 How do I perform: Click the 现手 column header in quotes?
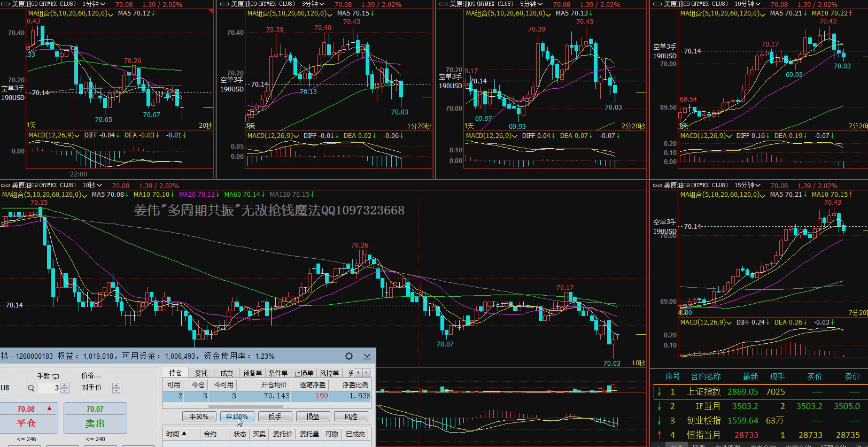click(777, 377)
